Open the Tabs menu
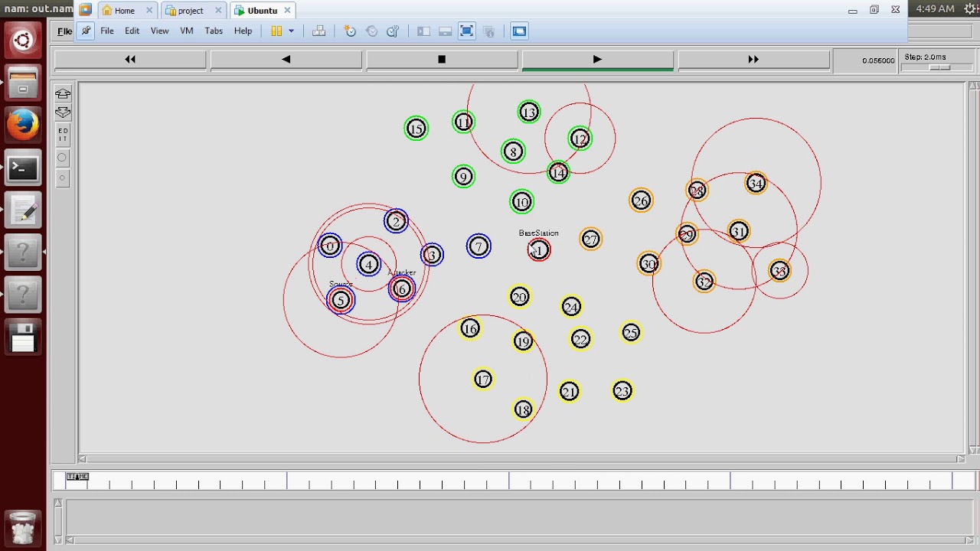 (214, 31)
